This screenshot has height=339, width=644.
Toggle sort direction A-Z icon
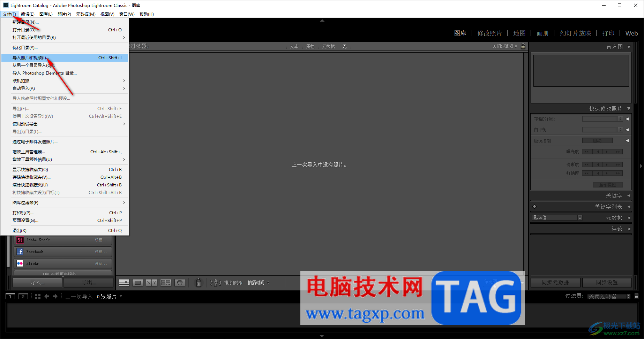(x=216, y=283)
